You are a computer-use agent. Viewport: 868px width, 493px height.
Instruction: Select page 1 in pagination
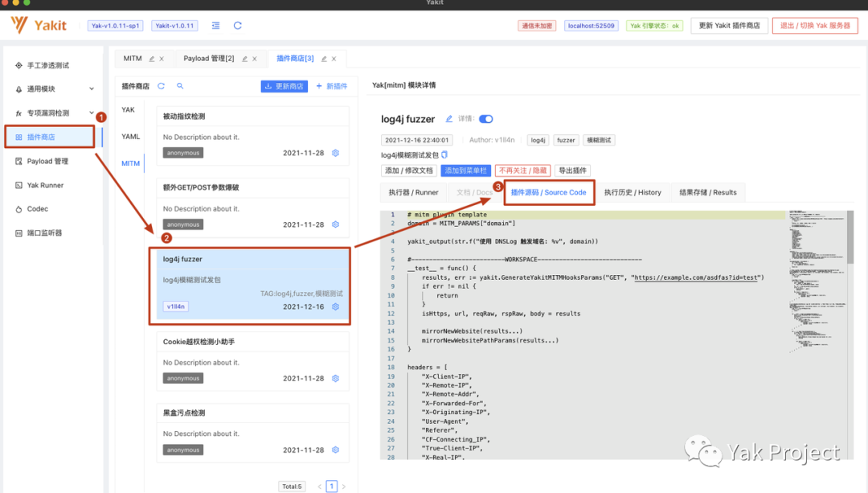332,487
